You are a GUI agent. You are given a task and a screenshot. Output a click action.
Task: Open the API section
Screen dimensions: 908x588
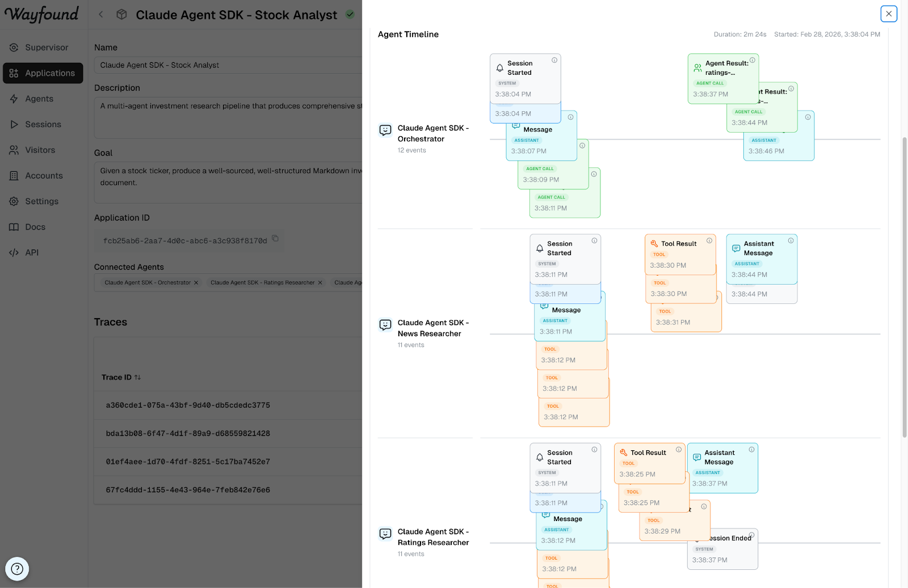pyautogui.click(x=43, y=252)
